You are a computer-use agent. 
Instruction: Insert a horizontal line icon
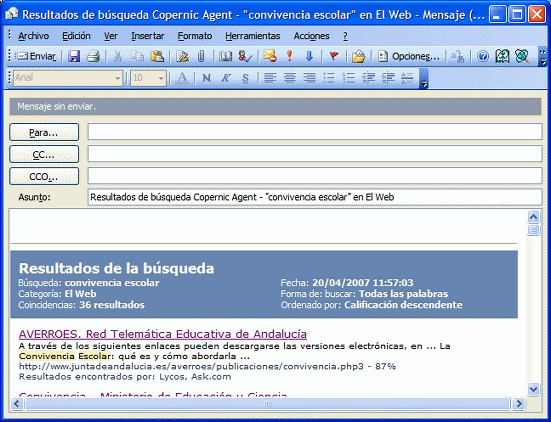coord(407,78)
